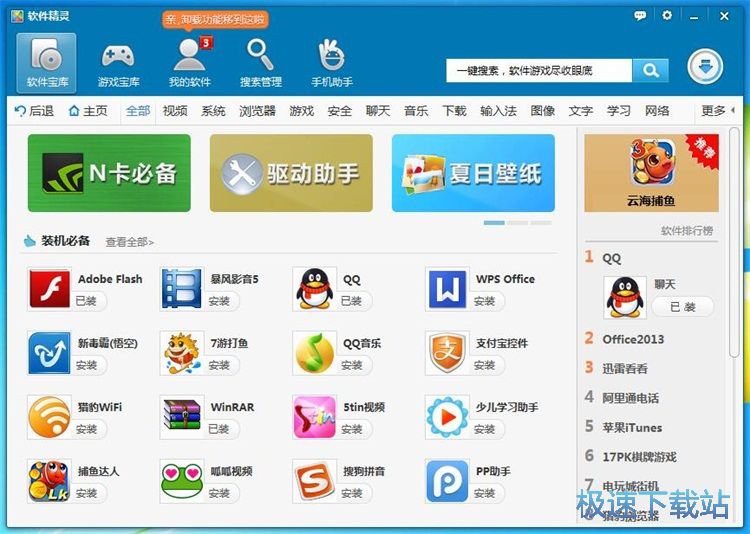The image size is (750, 534).
Task: Open the 查看全部> link
Action: click(130, 242)
